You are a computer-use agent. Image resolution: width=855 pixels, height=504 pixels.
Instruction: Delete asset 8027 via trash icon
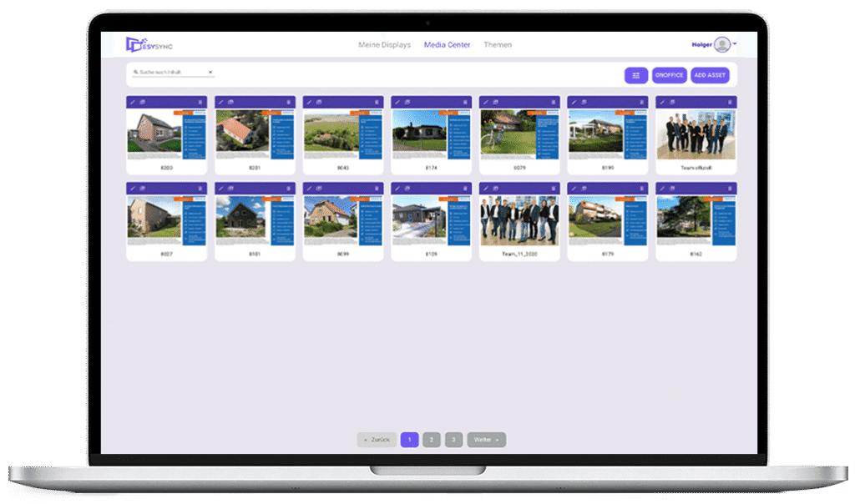(200, 188)
